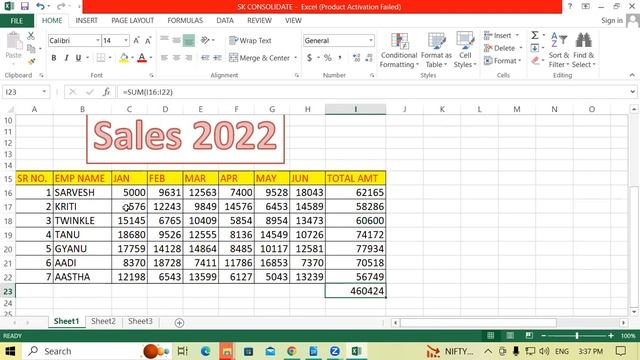640x360 pixels.
Task: Switch to the DATA tab
Action: tap(225, 20)
